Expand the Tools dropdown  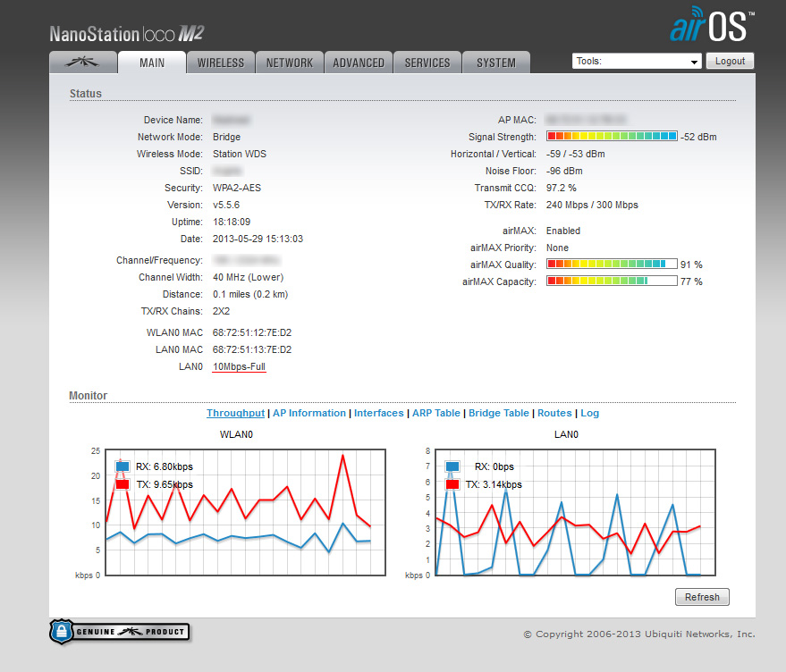pos(637,61)
